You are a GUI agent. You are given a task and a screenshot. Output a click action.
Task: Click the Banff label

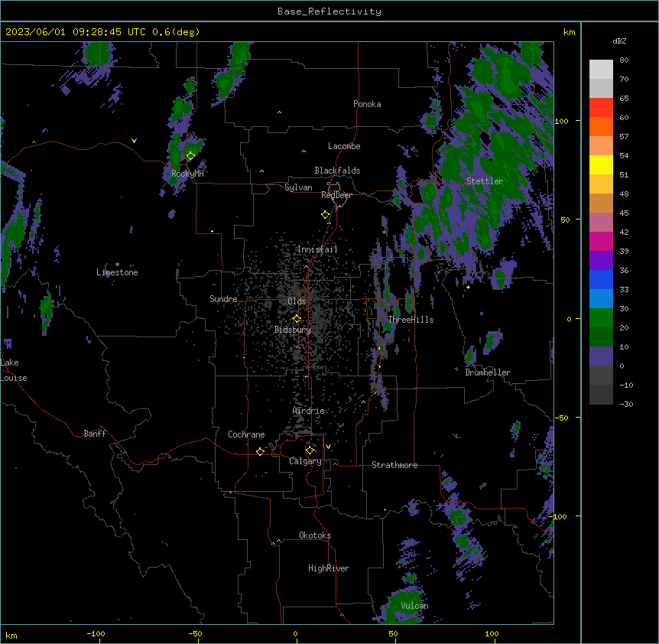pos(95,434)
